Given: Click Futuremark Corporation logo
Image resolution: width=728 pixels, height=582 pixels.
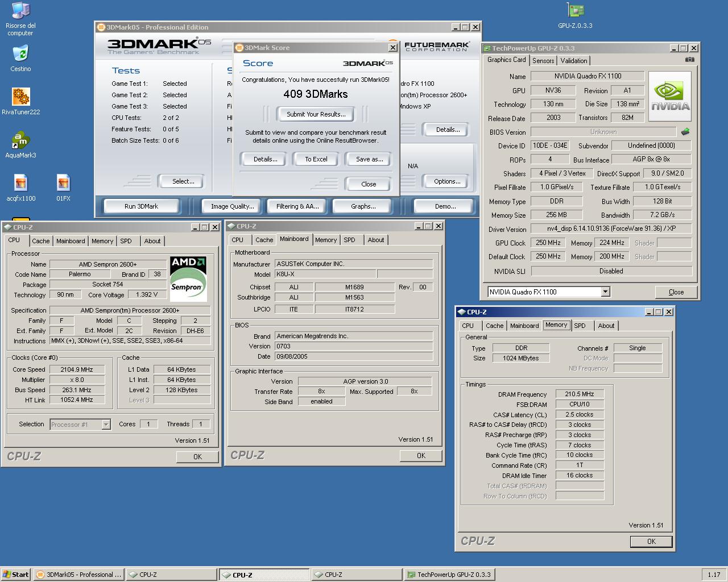Looking at the screenshot, I should click(x=437, y=46).
